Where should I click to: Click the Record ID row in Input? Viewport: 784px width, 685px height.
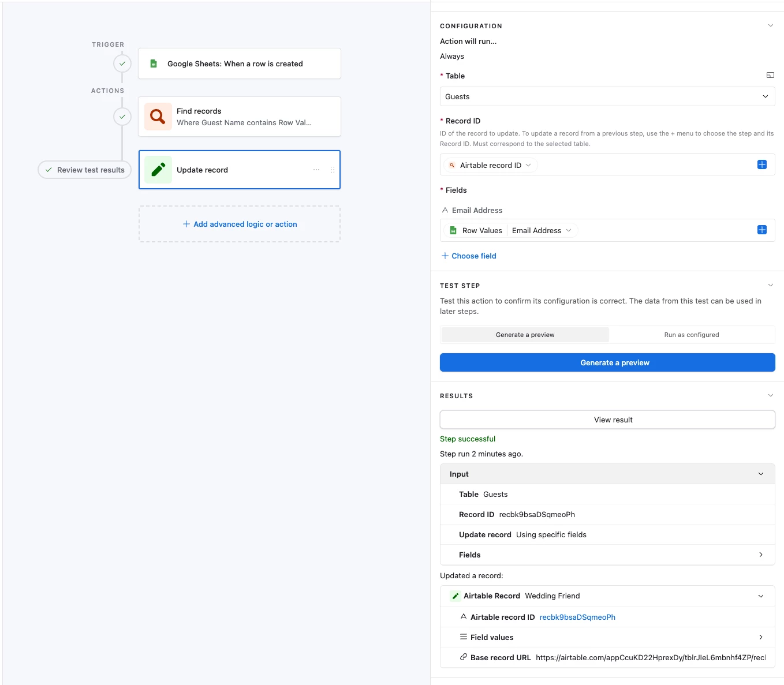point(607,514)
